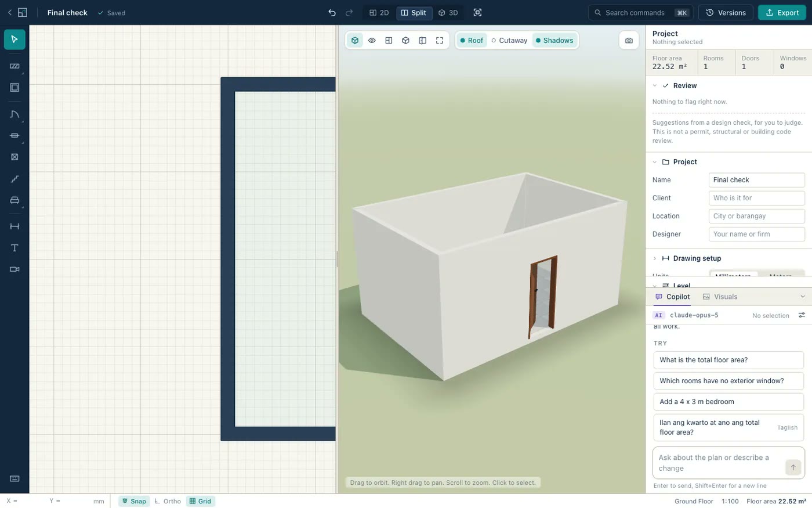812x508 pixels.
Task: Switch to the eye walkthrough view
Action: tap(372, 41)
